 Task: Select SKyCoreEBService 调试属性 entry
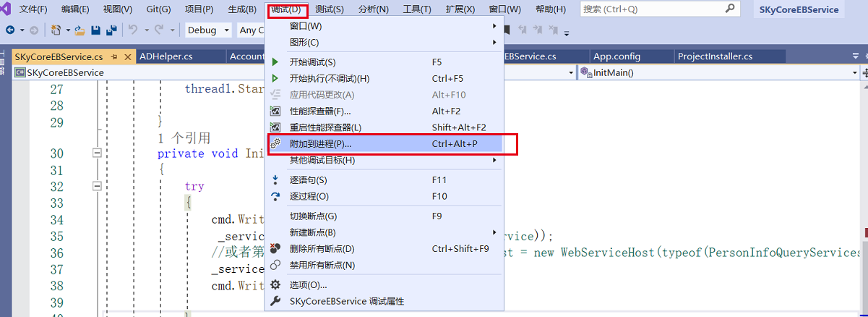pyautogui.click(x=385, y=301)
